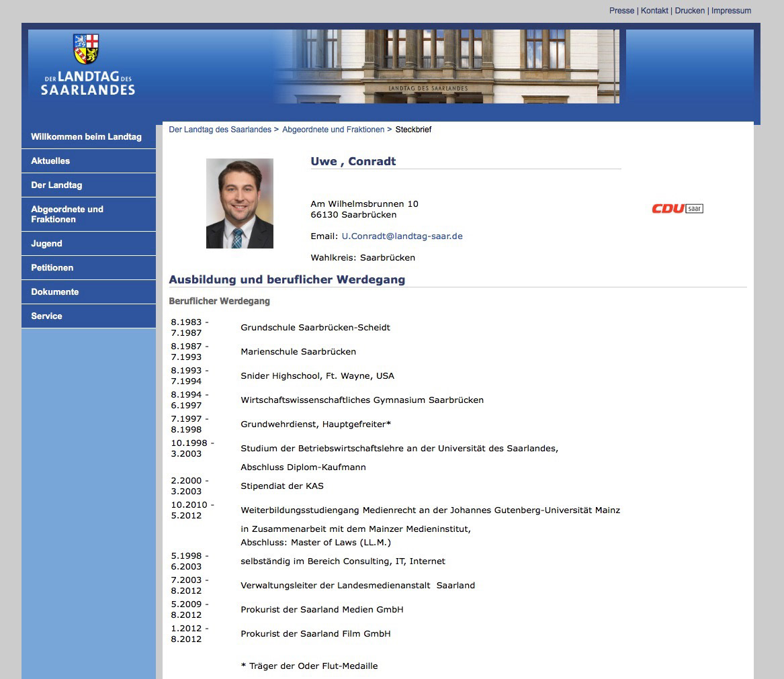Select Dokumente in the sidebar
The width and height of the screenshot is (784, 679).
point(55,292)
